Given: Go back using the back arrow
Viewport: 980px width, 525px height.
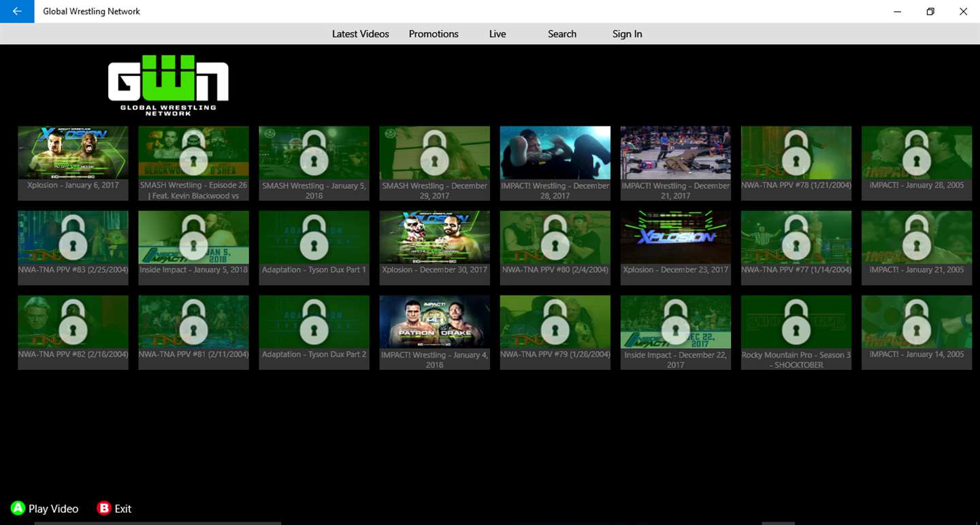Looking at the screenshot, I should 17,12.
